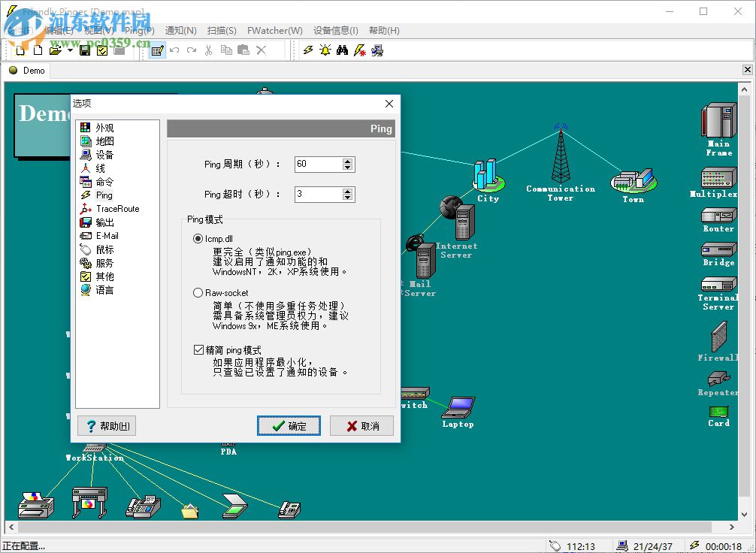
Task: Click the yellow checklist options toolbar icon
Action: [102, 50]
